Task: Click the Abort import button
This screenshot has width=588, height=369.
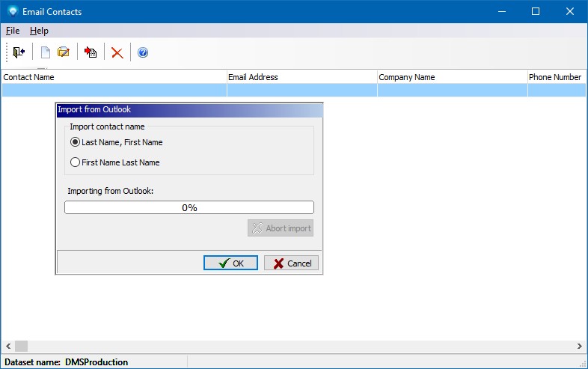Action: click(x=281, y=228)
